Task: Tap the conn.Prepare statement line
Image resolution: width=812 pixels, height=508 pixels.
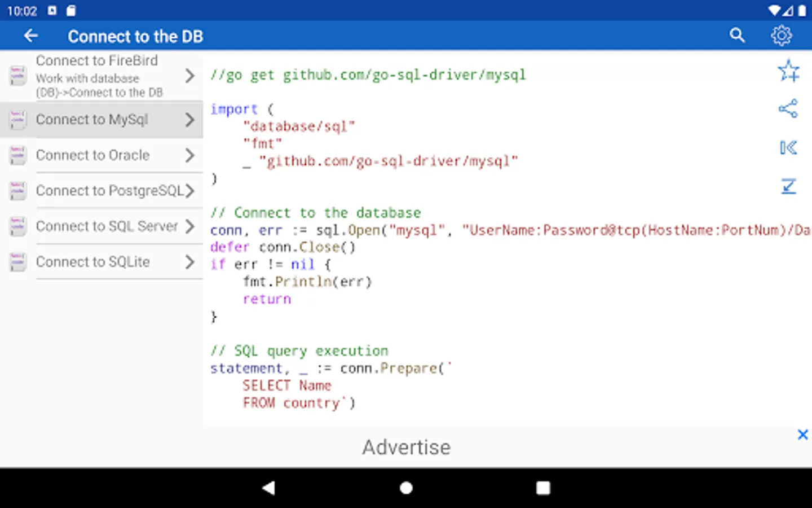Action: click(332, 369)
